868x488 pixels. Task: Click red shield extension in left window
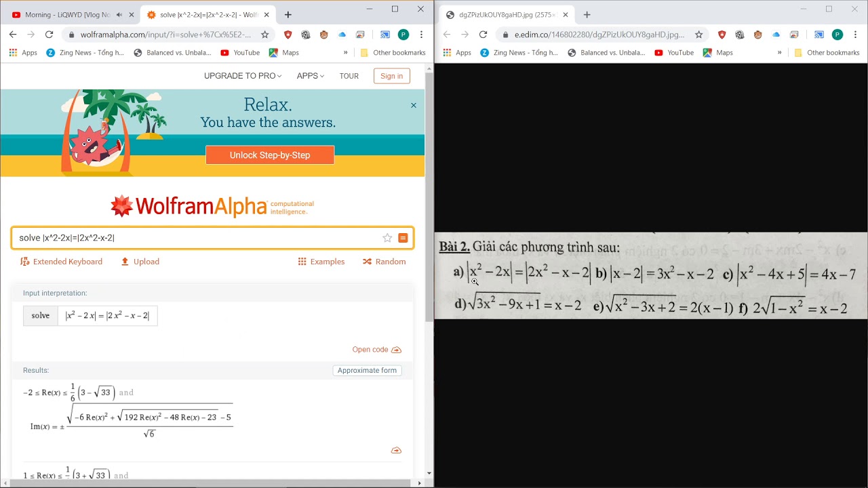click(288, 35)
